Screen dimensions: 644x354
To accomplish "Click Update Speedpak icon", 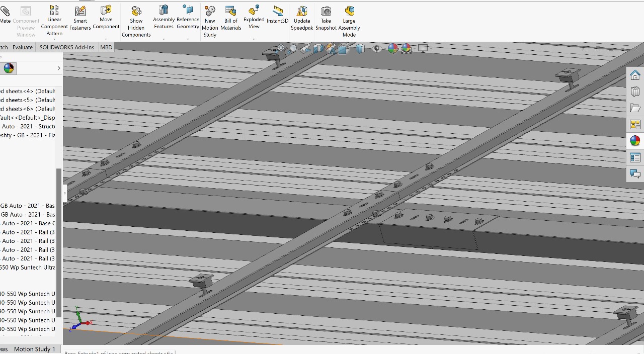I will [302, 18].
